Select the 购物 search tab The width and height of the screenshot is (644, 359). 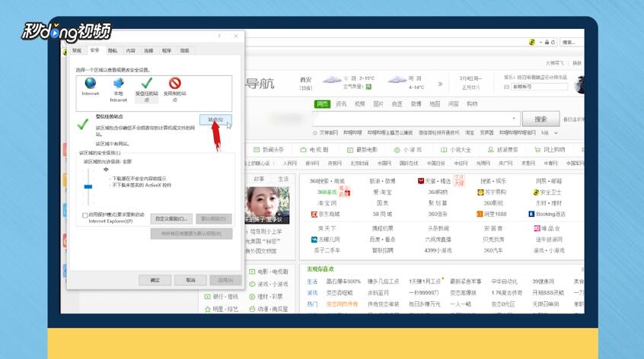click(x=472, y=103)
